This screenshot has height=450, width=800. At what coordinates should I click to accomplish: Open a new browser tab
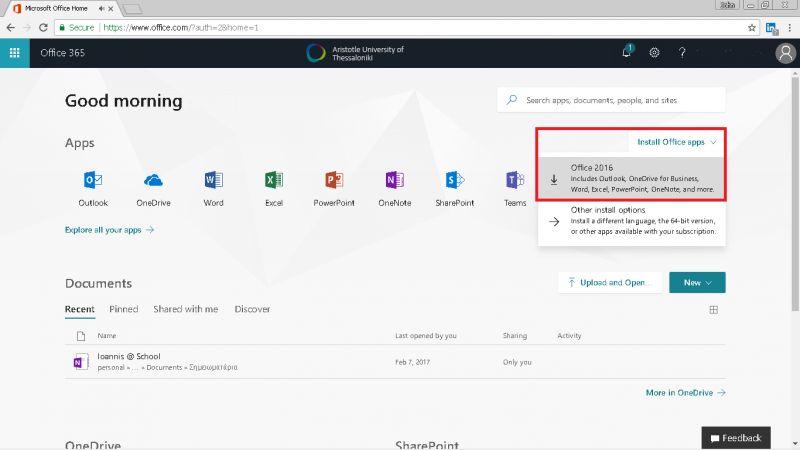tap(132, 9)
